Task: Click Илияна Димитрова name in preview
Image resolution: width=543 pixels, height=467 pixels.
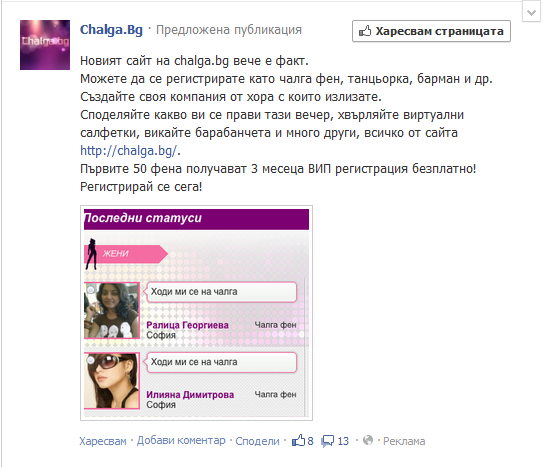Action: [190, 395]
